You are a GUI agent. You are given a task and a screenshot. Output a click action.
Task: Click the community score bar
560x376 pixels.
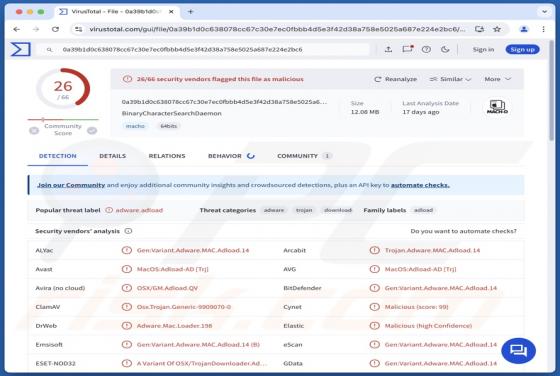click(x=63, y=119)
